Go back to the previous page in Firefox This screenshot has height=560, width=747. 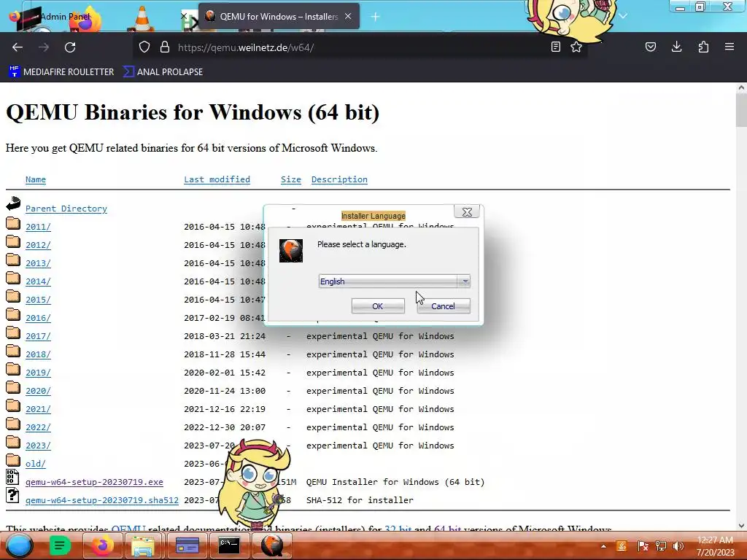[x=18, y=47]
